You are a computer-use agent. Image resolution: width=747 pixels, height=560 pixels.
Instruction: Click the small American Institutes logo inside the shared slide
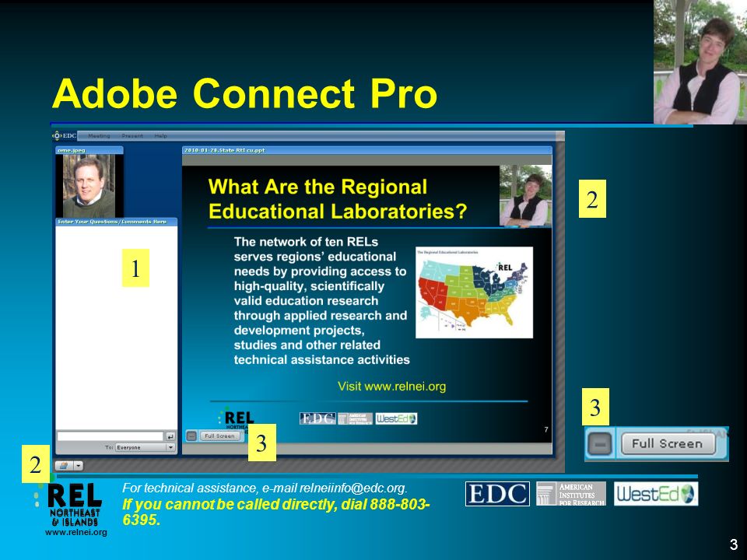tap(356, 418)
